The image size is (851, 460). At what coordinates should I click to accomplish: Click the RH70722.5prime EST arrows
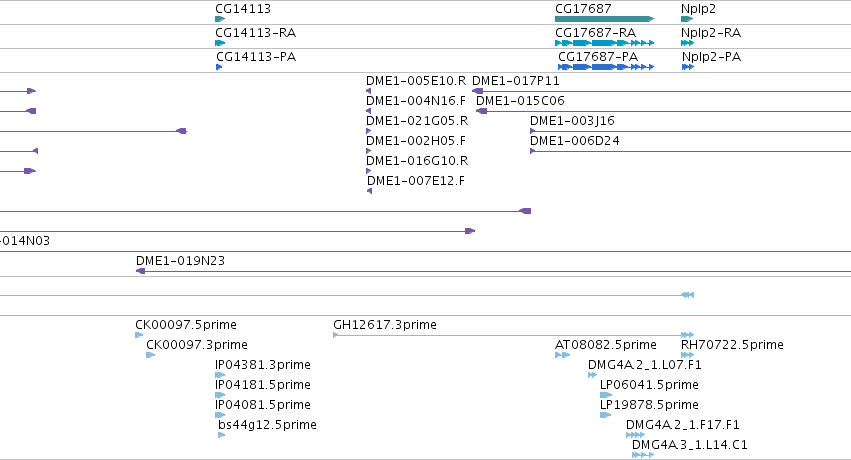tap(687, 355)
